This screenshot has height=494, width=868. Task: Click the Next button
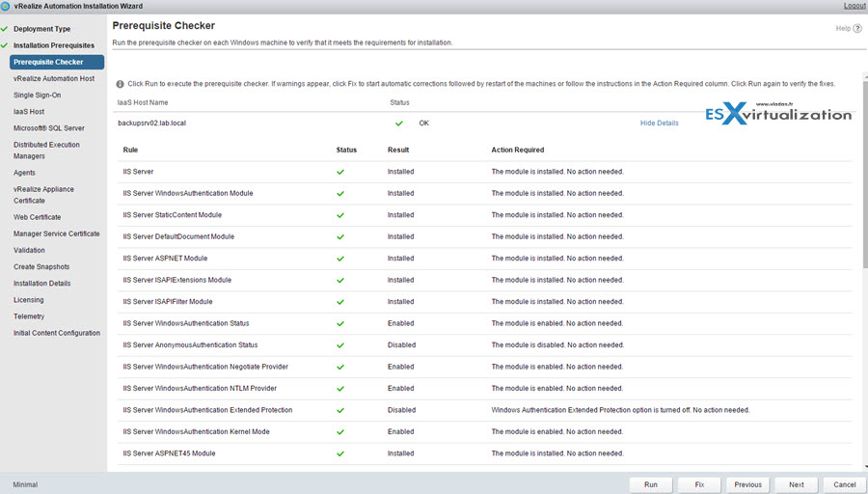(x=797, y=484)
